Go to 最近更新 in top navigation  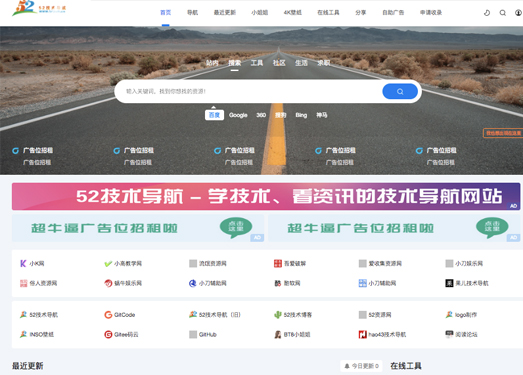pos(225,13)
